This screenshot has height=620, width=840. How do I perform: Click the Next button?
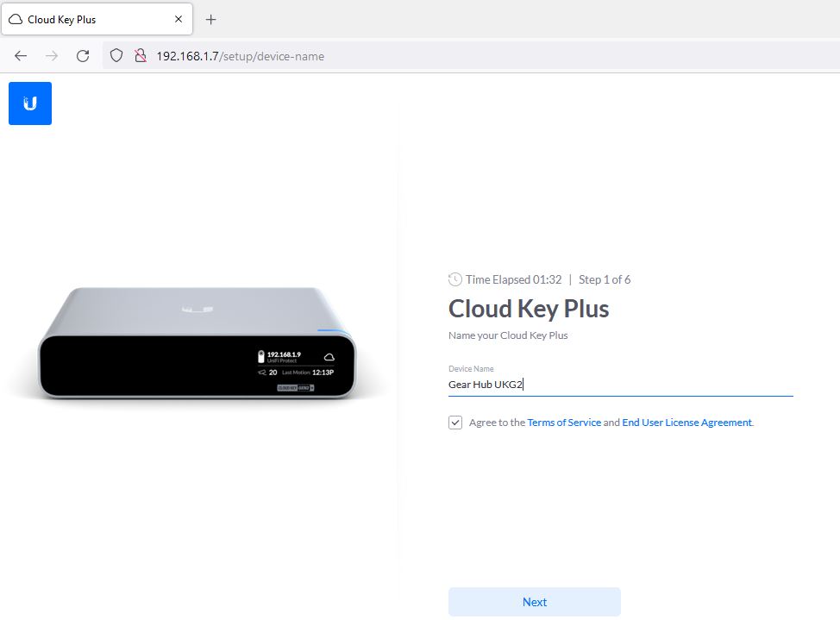534,602
